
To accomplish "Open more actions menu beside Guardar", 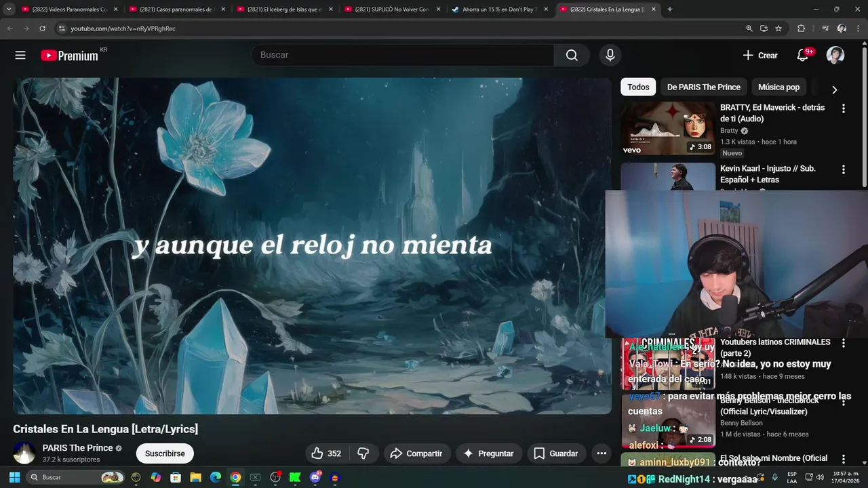I will tap(601, 453).
